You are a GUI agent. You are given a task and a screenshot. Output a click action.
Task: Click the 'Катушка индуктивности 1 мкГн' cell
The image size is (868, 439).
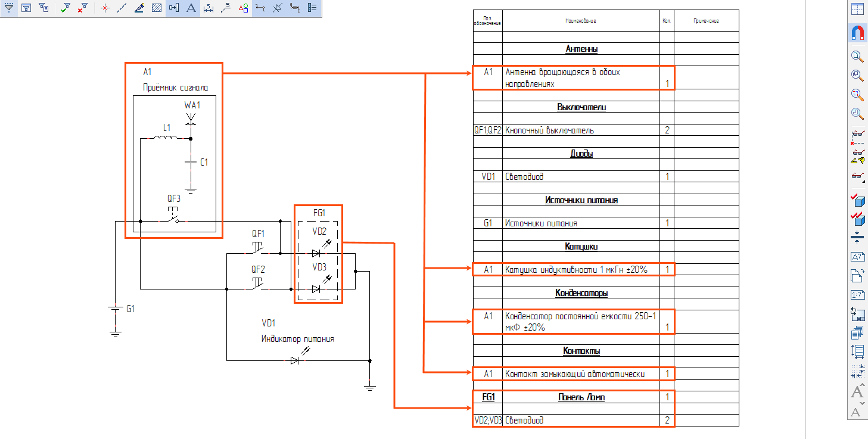pos(581,270)
